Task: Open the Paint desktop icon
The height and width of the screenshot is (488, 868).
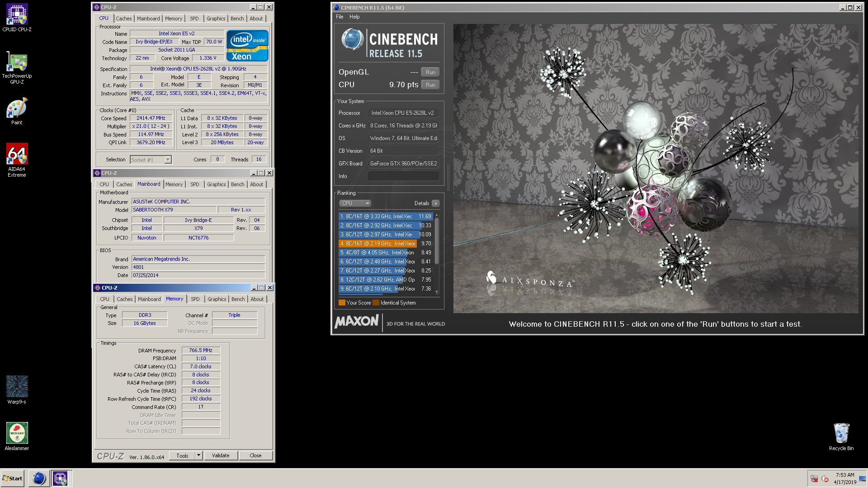Action: 17,111
